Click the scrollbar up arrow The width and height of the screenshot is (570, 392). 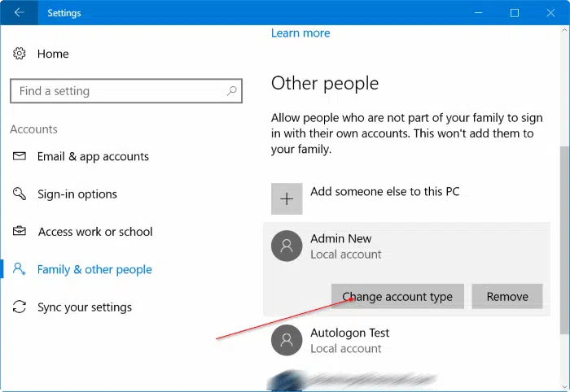click(x=564, y=30)
